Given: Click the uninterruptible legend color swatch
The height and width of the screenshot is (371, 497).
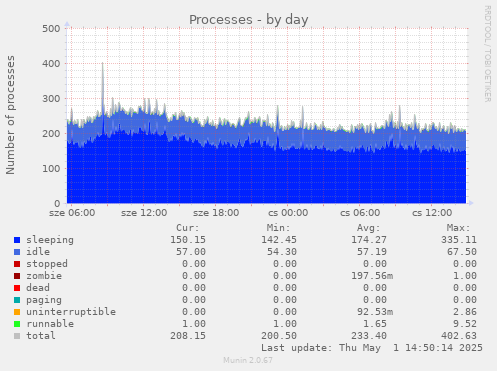Looking at the screenshot, I should coord(17,312).
